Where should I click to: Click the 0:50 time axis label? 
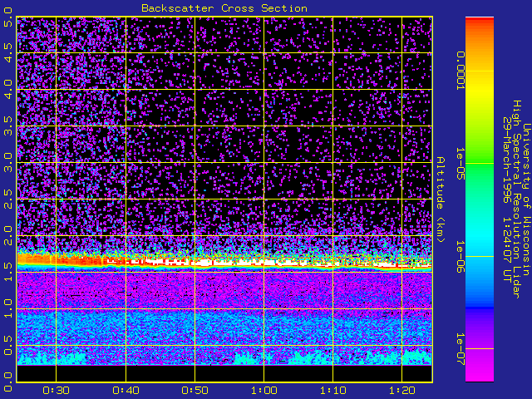coord(195,391)
